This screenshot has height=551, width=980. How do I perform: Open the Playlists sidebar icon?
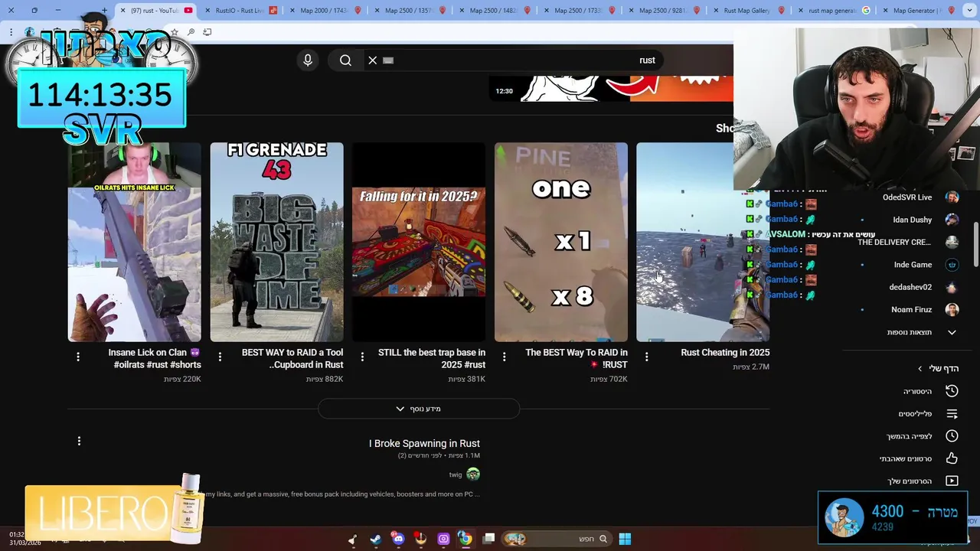pyautogui.click(x=952, y=413)
